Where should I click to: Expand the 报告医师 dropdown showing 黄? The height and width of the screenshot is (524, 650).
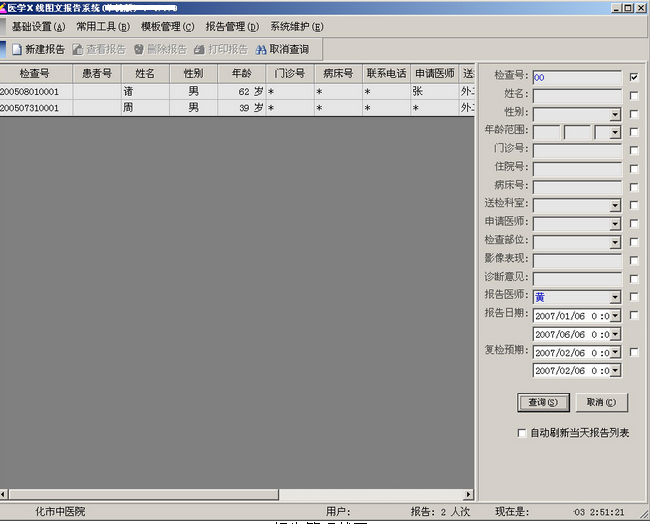[x=615, y=297]
